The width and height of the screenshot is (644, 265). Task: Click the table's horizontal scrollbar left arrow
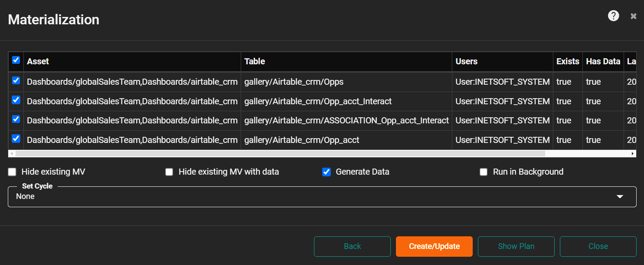point(12,154)
